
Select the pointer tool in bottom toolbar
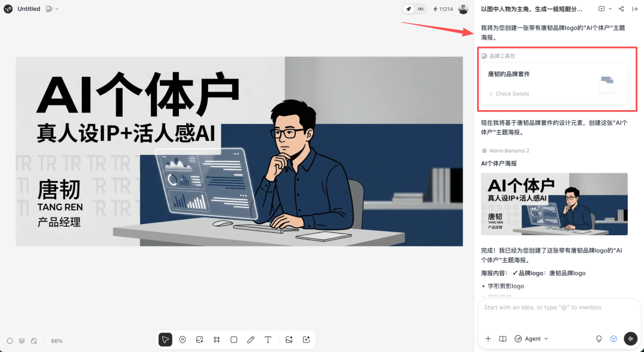[x=165, y=339]
